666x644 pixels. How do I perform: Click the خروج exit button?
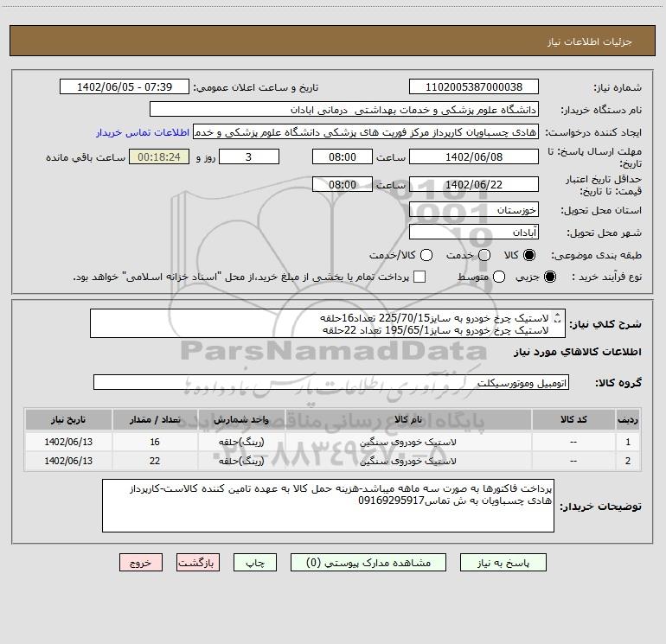pos(141,563)
